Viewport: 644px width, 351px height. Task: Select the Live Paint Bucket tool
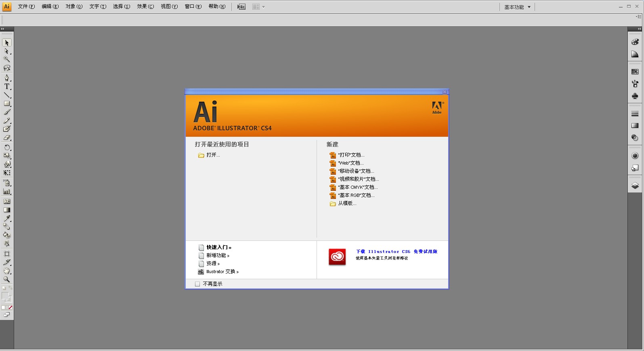coord(7,235)
